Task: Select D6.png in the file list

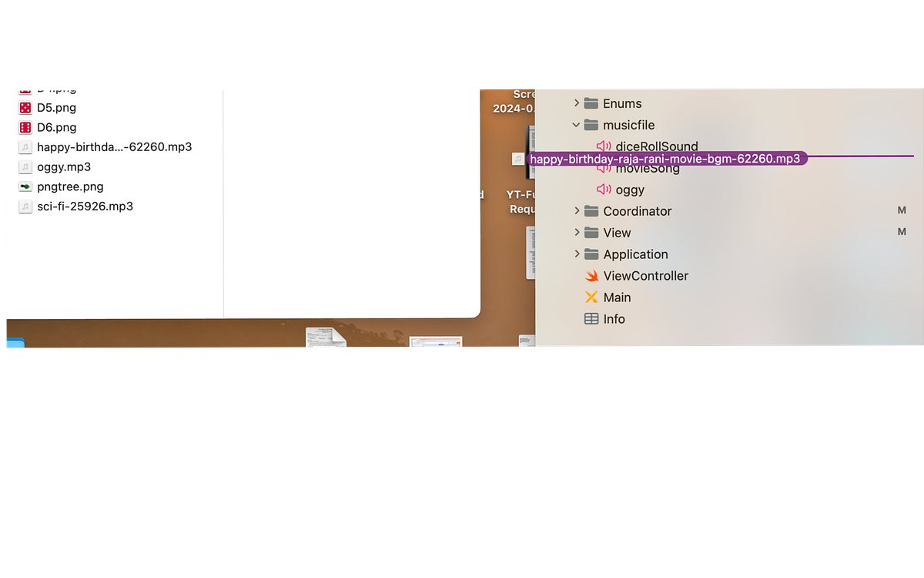Action: [x=56, y=127]
